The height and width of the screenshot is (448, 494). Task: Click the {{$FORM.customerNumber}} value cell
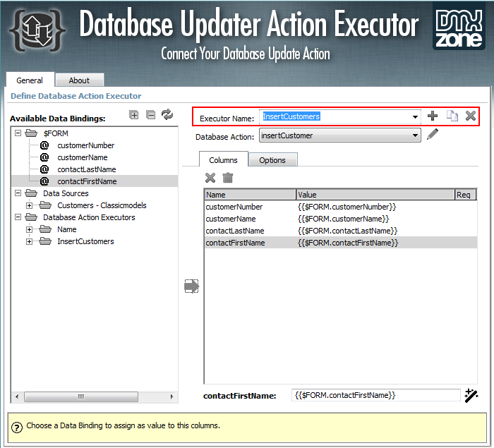pos(347,207)
